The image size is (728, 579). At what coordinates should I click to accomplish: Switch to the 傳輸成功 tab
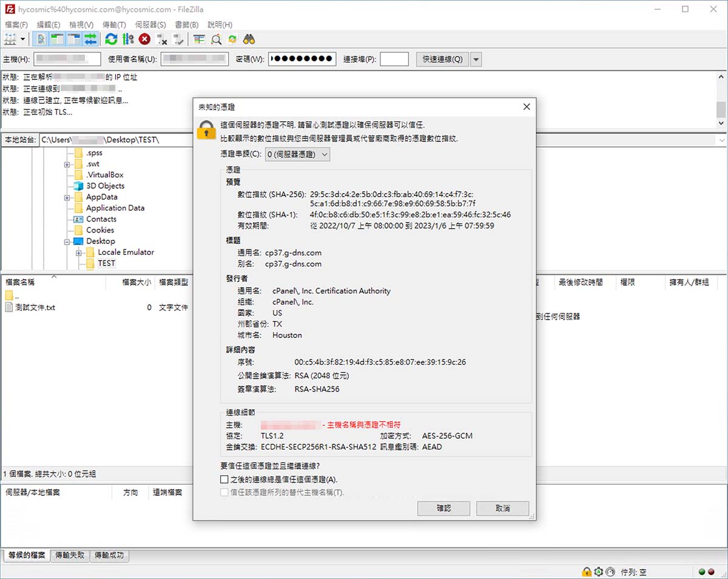(110, 555)
